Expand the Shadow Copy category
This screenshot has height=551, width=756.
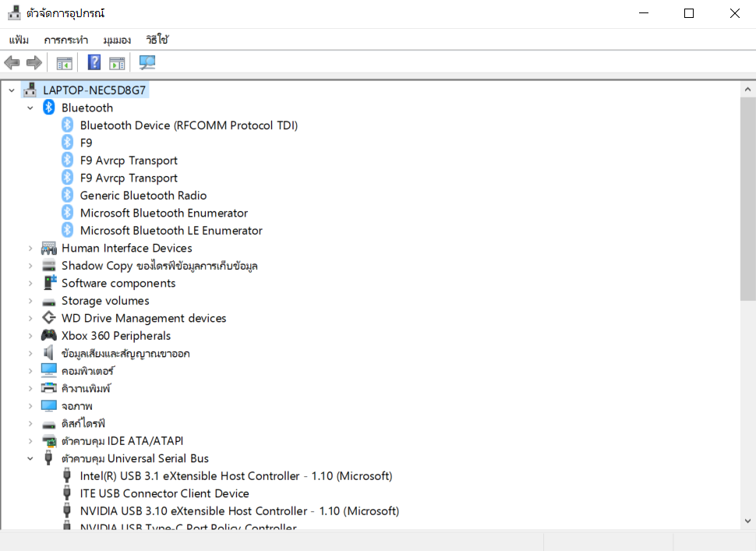[30, 266]
